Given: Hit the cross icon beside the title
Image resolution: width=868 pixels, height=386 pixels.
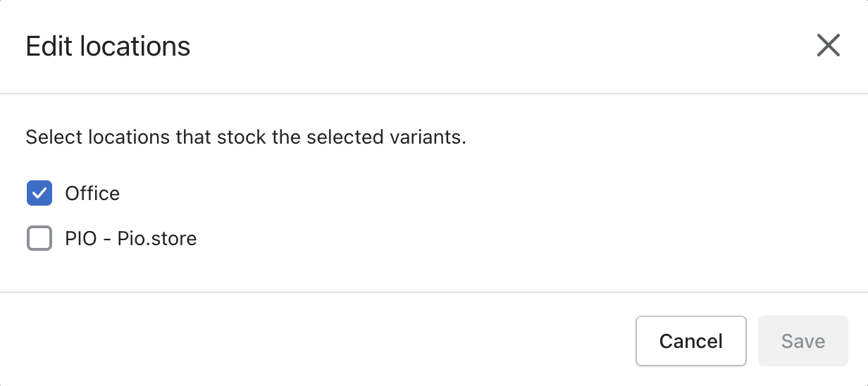Looking at the screenshot, I should click(828, 46).
